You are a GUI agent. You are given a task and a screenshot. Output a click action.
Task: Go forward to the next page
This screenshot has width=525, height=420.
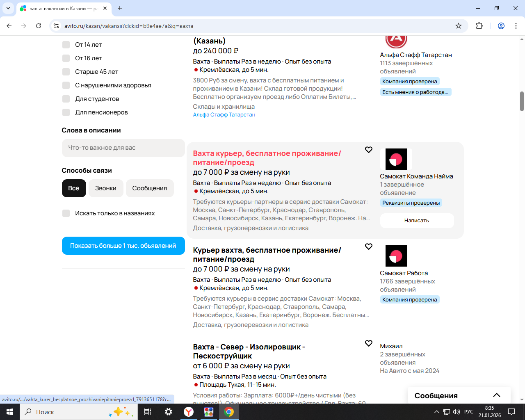coord(24,26)
